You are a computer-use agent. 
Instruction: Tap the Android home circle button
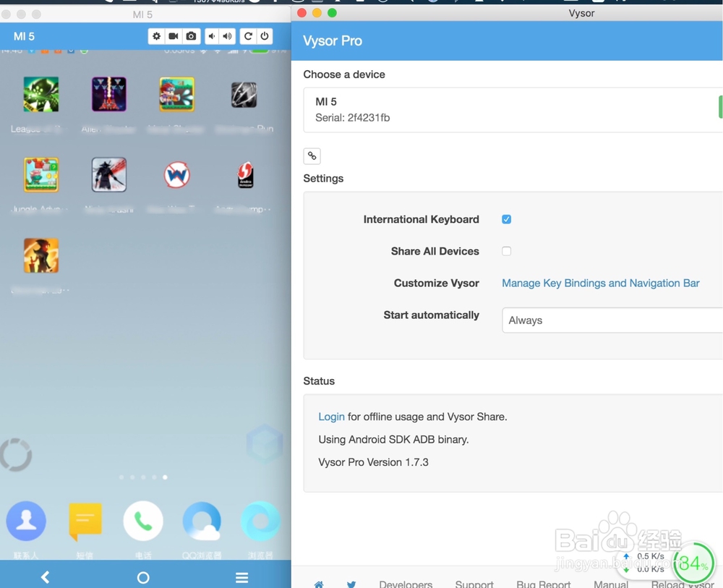click(143, 577)
